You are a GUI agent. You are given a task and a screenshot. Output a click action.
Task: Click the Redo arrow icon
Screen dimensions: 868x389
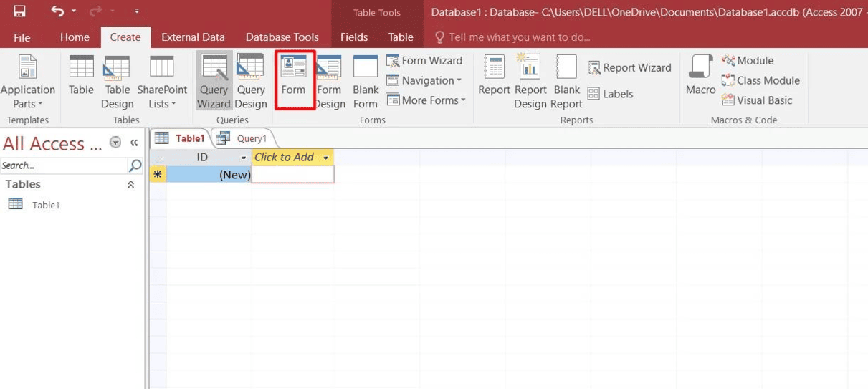(x=95, y=11)
